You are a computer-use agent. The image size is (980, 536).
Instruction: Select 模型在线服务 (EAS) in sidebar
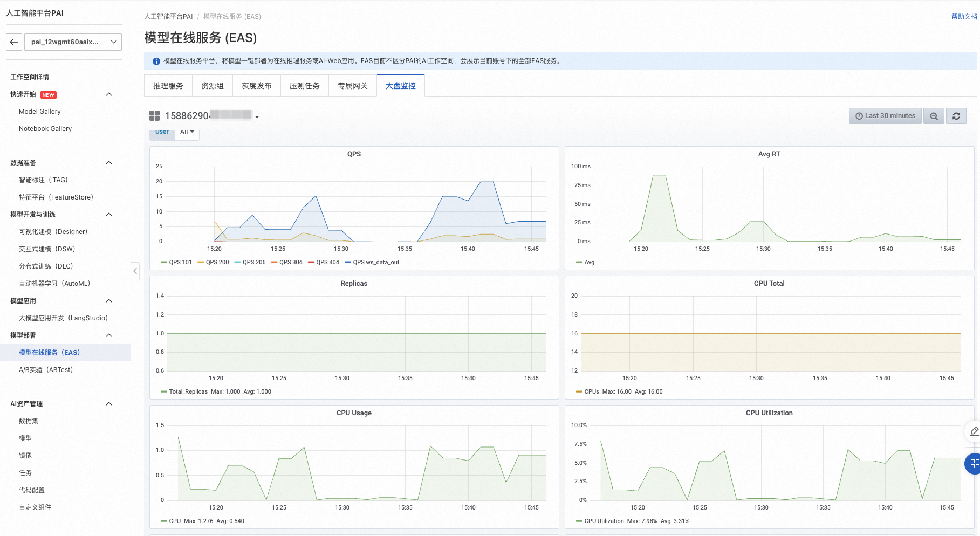[49, 353]
